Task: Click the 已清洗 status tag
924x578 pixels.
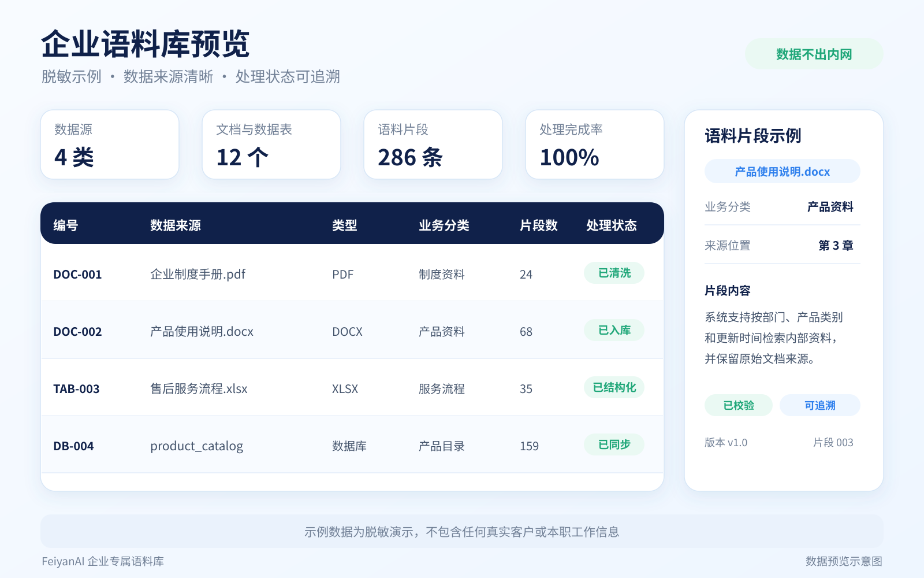Action: pyautogui.click(x=614, y=273)
